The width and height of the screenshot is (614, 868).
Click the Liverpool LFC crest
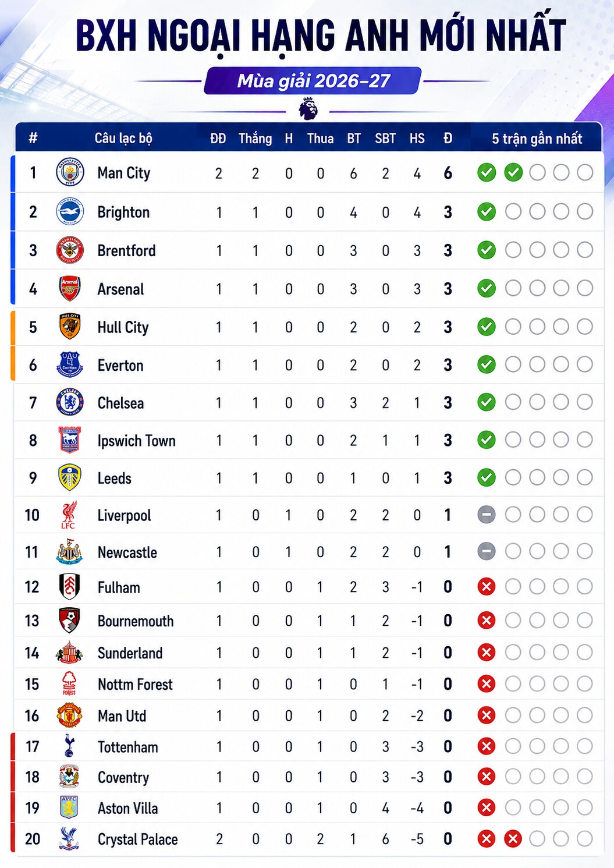point(69,515)
